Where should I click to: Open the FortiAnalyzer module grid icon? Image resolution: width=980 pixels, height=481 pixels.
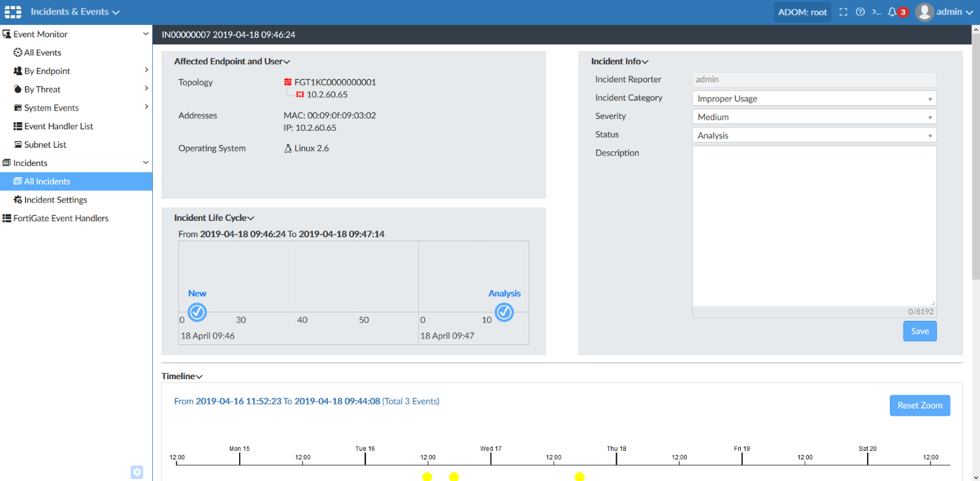click(x=13, y=12)
